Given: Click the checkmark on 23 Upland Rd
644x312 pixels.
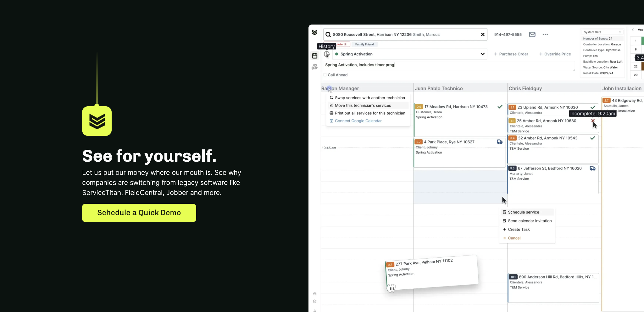Looking at the screenshot, I should tap(593, 107).
